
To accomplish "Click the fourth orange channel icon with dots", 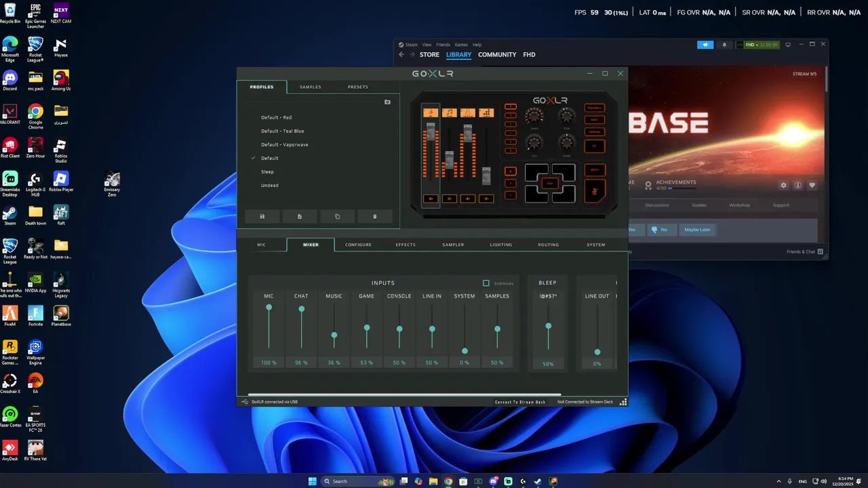I will tap(486, 113).
